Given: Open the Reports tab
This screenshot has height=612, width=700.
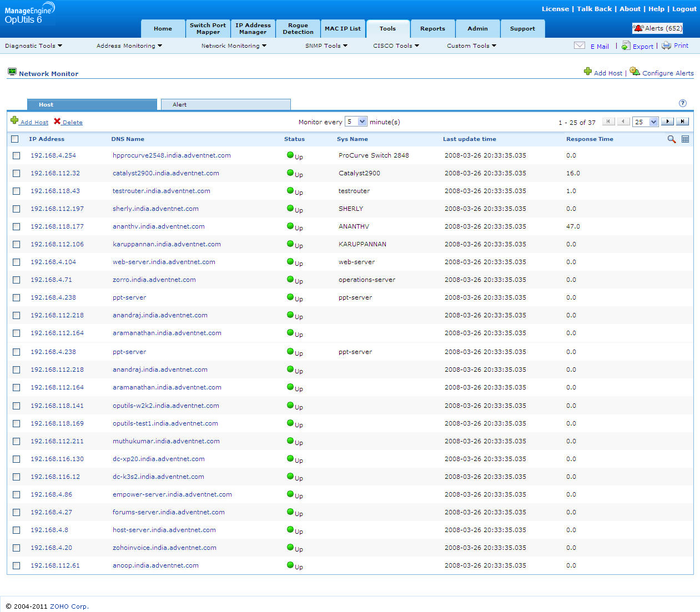Looking at the screenshot, I should (432, 29).
